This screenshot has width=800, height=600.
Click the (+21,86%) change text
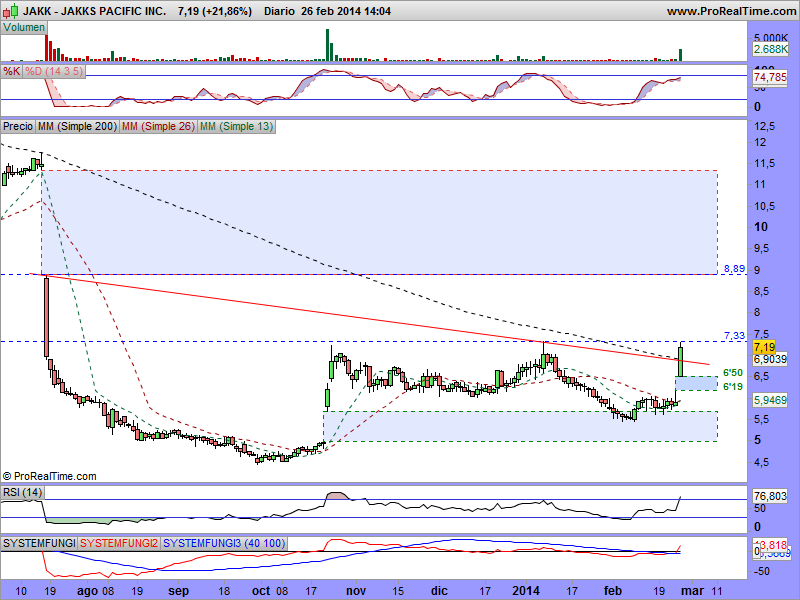click(227, 11)
